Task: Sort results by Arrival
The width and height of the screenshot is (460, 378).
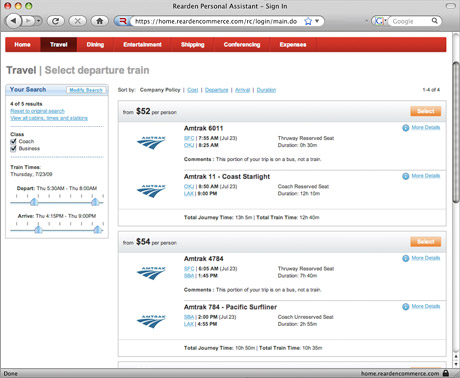Action: coord(242,90)
